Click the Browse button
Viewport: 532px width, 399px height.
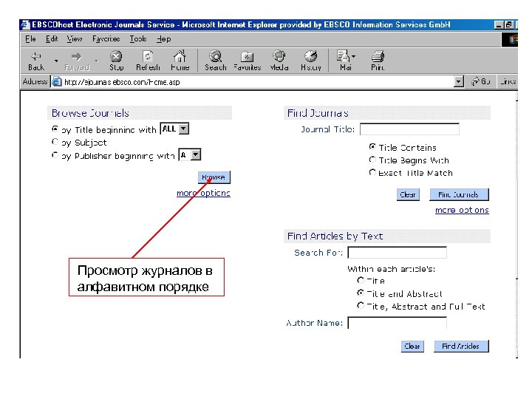point(214,177)
